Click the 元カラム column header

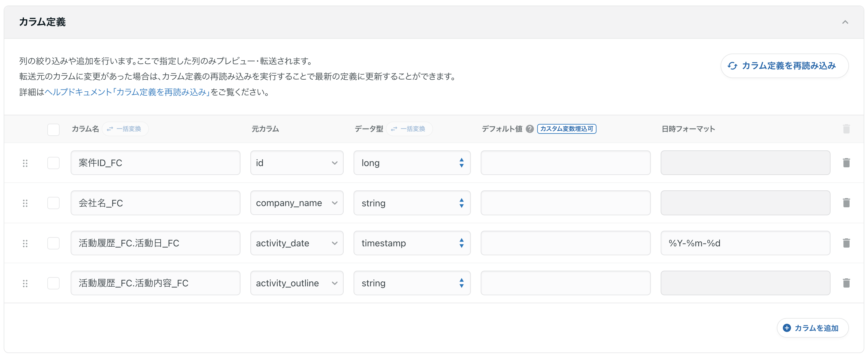(x=265, y=129)
